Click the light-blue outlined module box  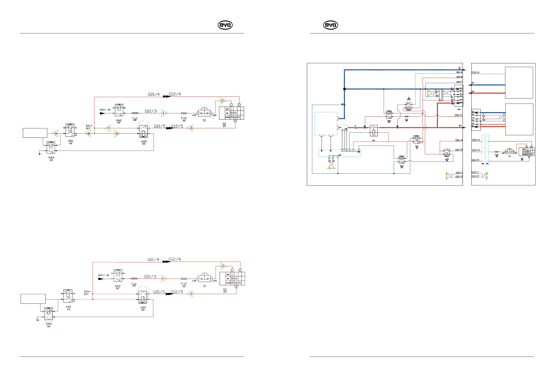326,124
